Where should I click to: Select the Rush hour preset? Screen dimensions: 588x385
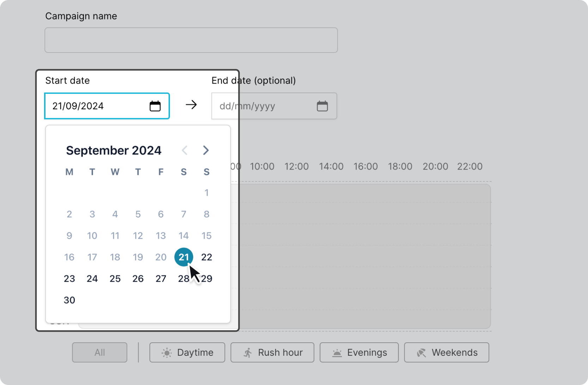[272, 353]
